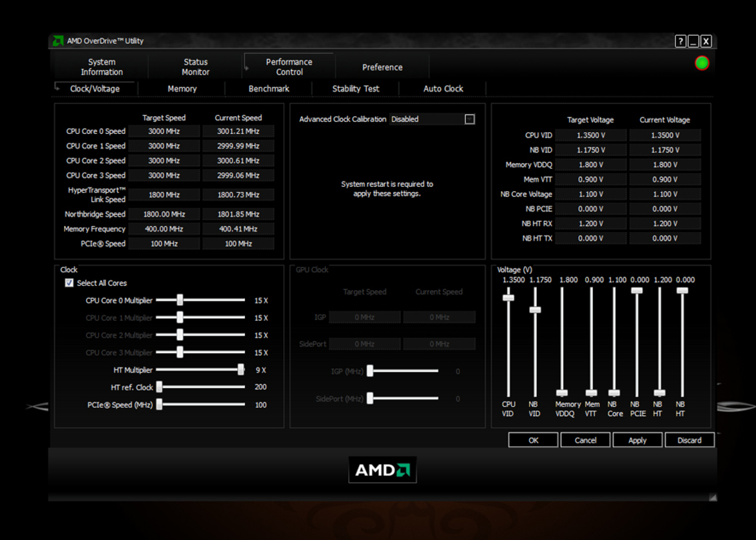Click the AMD logo at bottom

382,470
